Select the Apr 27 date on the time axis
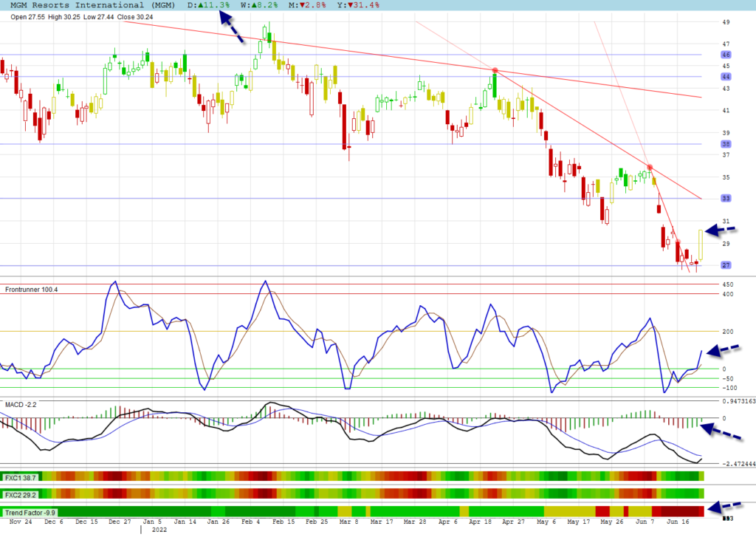The width and height of the screenshot is (756, 543). tap(514, 522)
